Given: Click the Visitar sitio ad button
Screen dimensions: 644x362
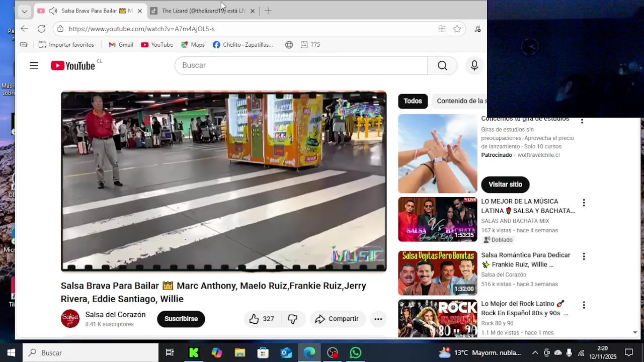Looking at the screenshot, I should click(x=505, y=185).
